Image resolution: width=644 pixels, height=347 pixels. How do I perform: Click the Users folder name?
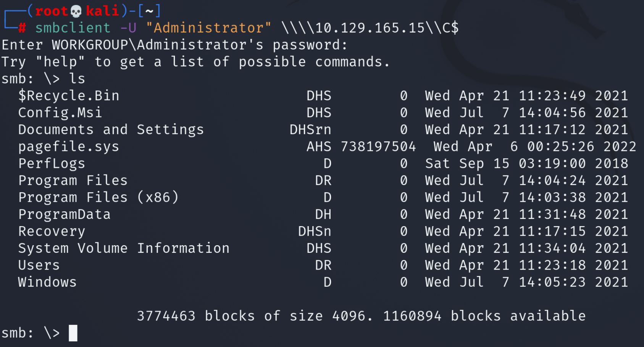(x=39, y=265)
